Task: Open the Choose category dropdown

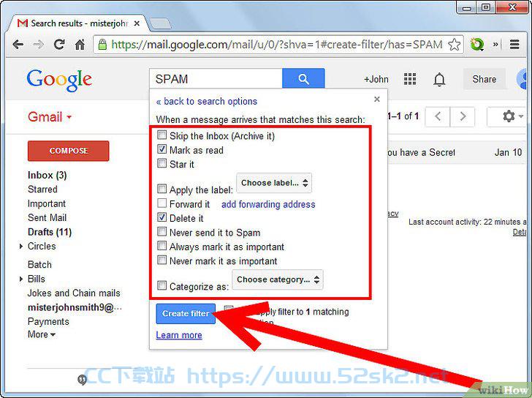Action: coord(278,279)
